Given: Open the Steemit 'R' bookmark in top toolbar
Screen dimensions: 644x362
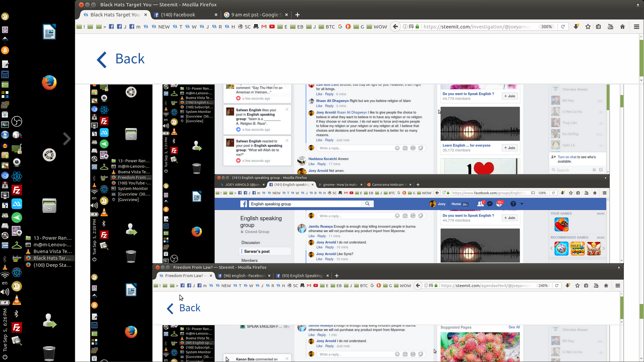Looking at the screenshot, I should point(217,26).
